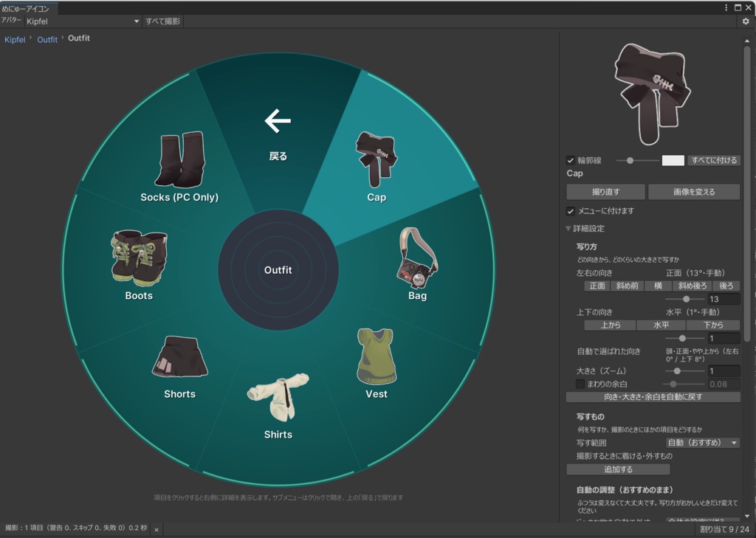
Task: Select 横 horizontal direction option
Action: point(658,286)
